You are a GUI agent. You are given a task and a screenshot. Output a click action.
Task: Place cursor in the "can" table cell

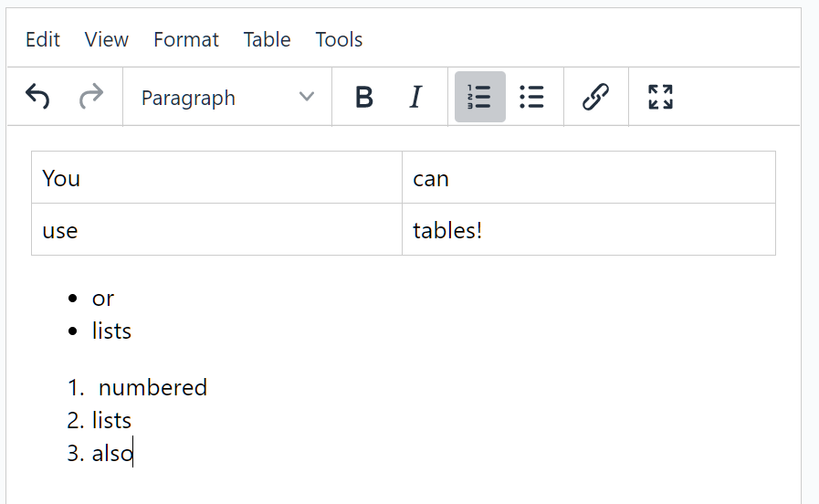coord(588,178)
